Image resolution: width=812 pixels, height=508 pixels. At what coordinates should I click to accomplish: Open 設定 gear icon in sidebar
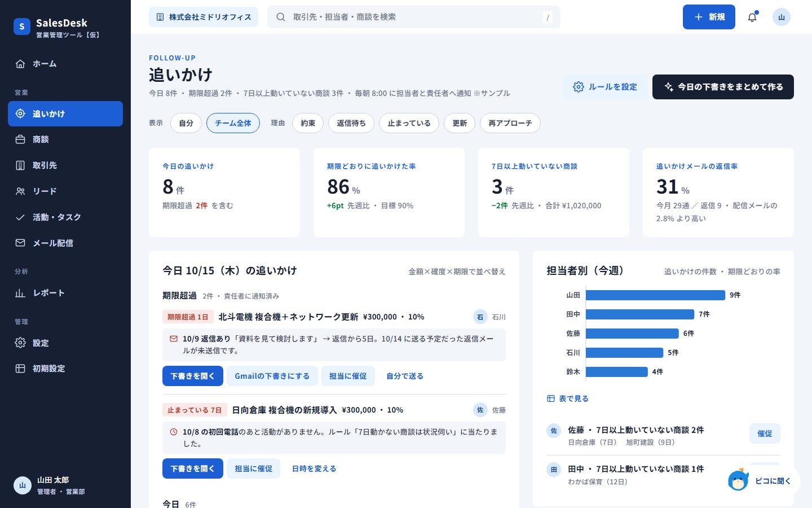coord(20,343)
